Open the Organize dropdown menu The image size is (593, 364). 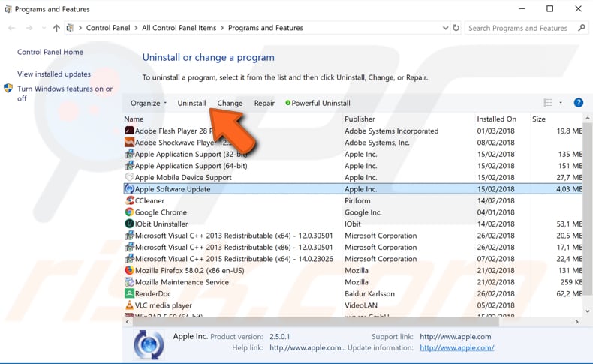[x=149, y=103]
